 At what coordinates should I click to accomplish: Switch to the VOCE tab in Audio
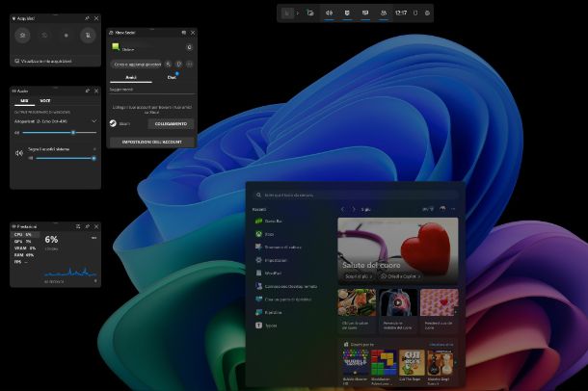45,101
